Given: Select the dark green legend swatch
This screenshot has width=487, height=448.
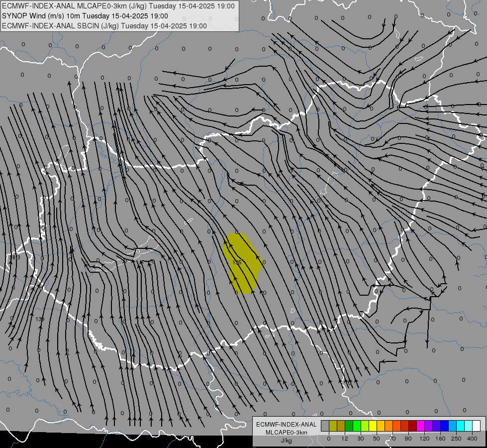Looking at the screenshot, I should [x=349, y=426].
